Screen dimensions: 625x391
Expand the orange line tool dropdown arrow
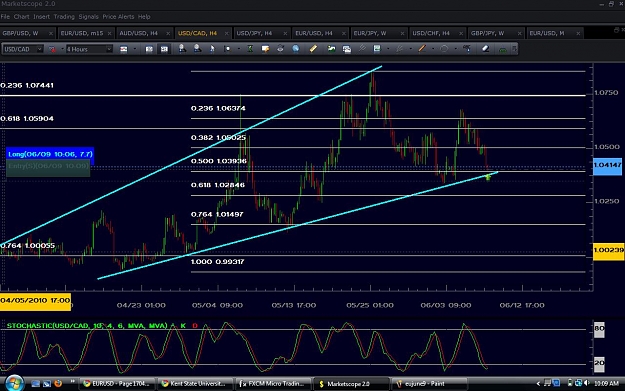pos(433,49)
